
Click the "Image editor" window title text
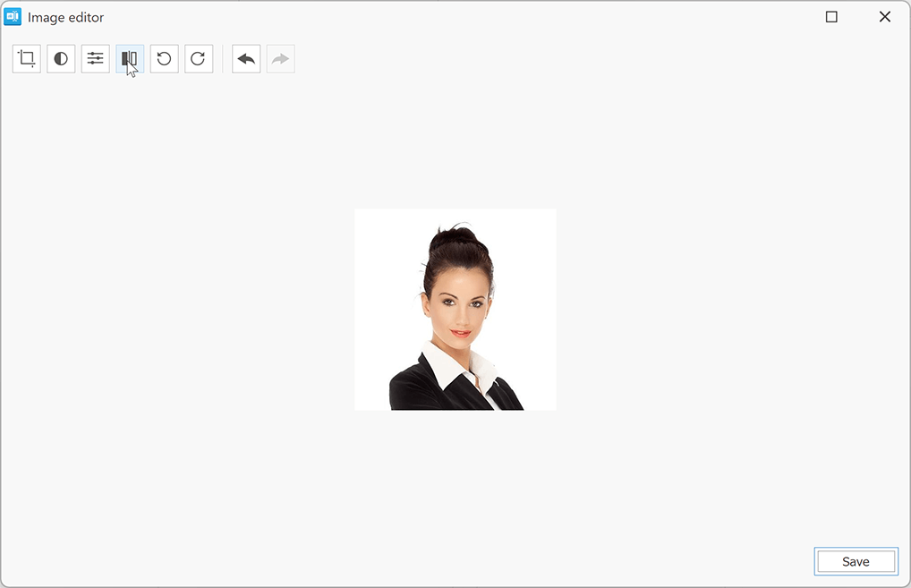point(65,18)
